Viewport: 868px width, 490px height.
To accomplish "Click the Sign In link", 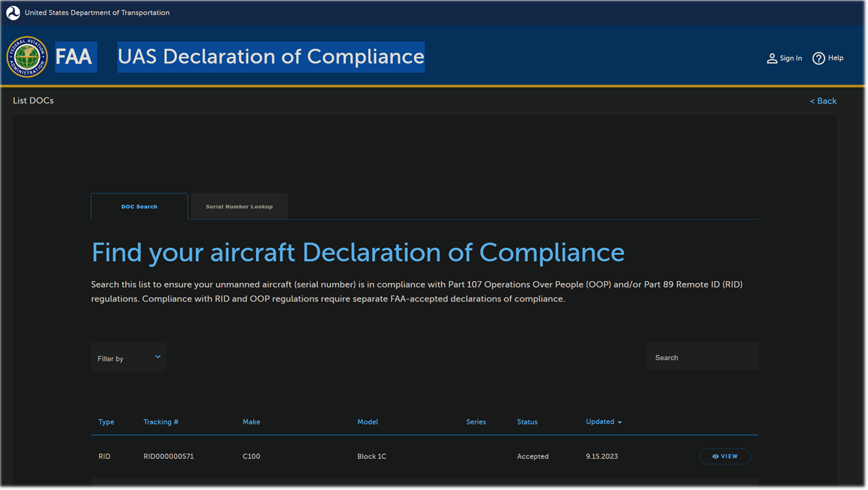I will (x=784, y=58).
